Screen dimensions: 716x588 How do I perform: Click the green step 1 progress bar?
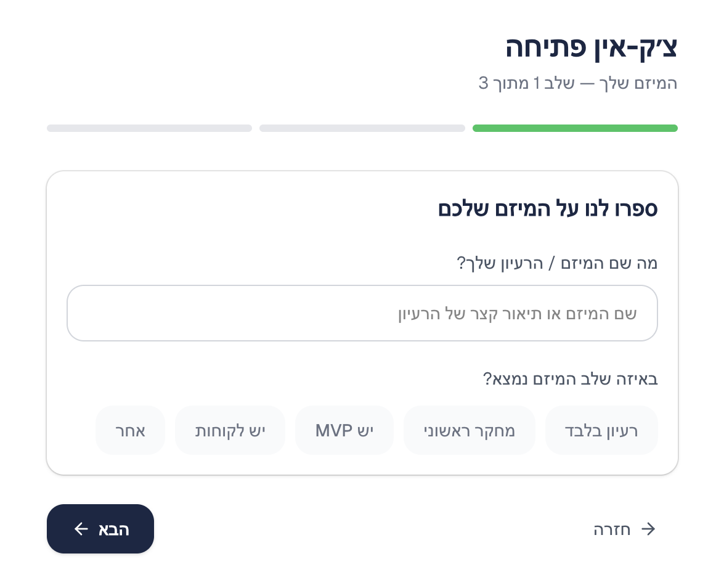[x=575, y=128]
